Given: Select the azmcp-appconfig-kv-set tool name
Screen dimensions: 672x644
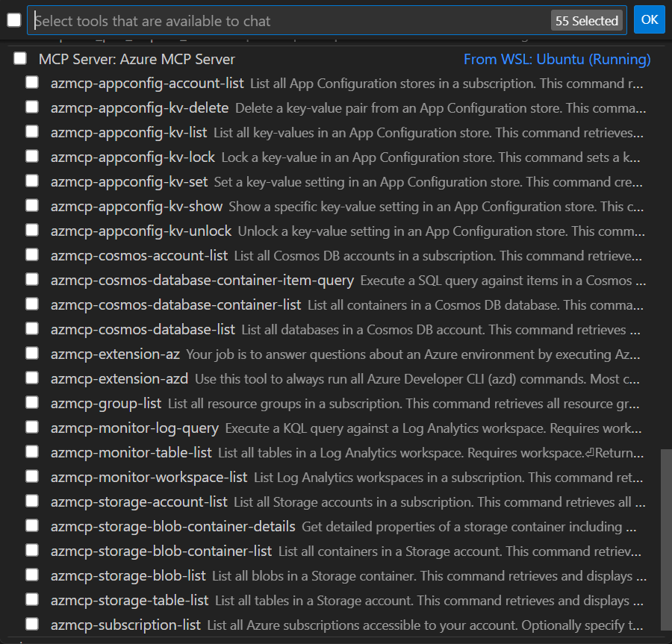Looking at the screenshot, I should [x=129, y=181].
